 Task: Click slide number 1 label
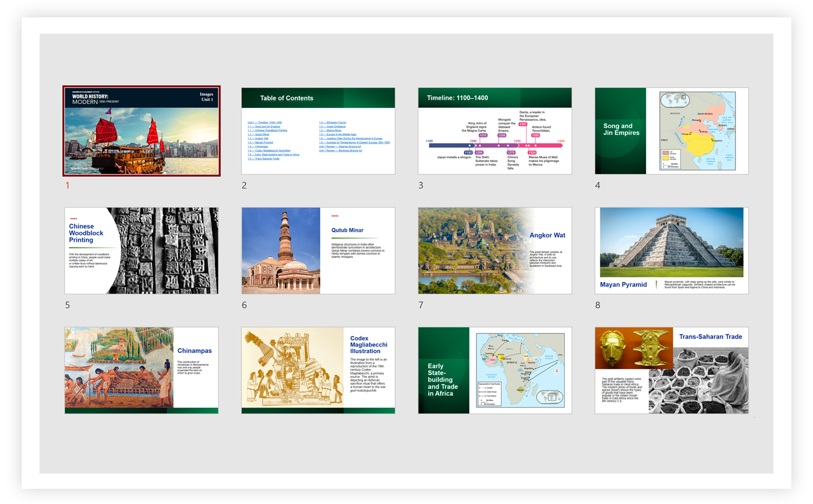point(68,185)
